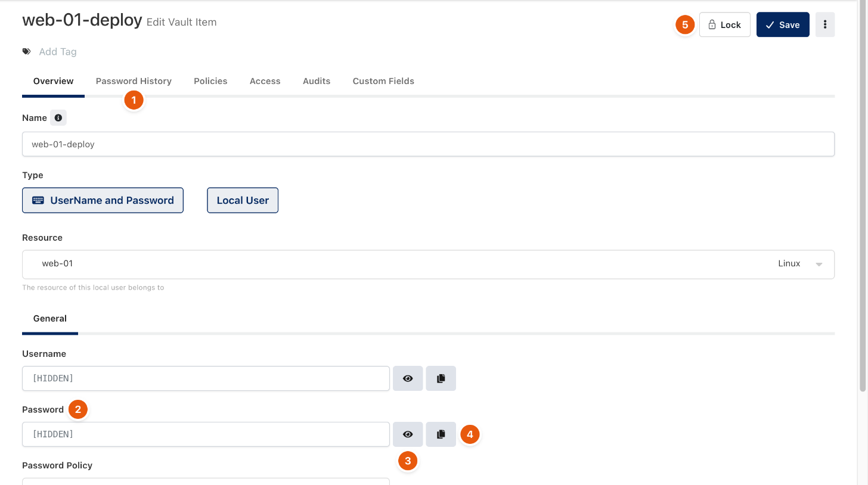868x485 pixels.
Task: Open the Policies tab
Action: (210, 81)
